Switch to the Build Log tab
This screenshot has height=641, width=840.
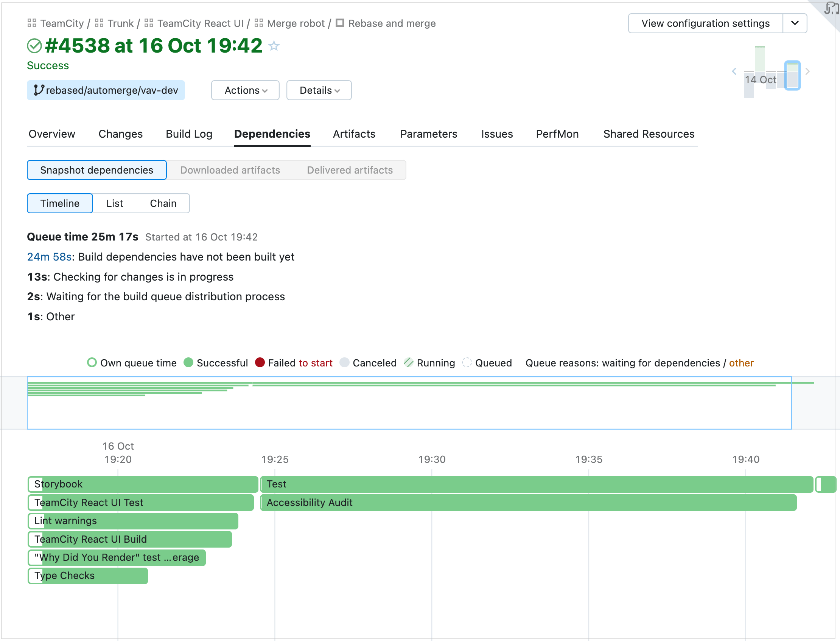189,134
